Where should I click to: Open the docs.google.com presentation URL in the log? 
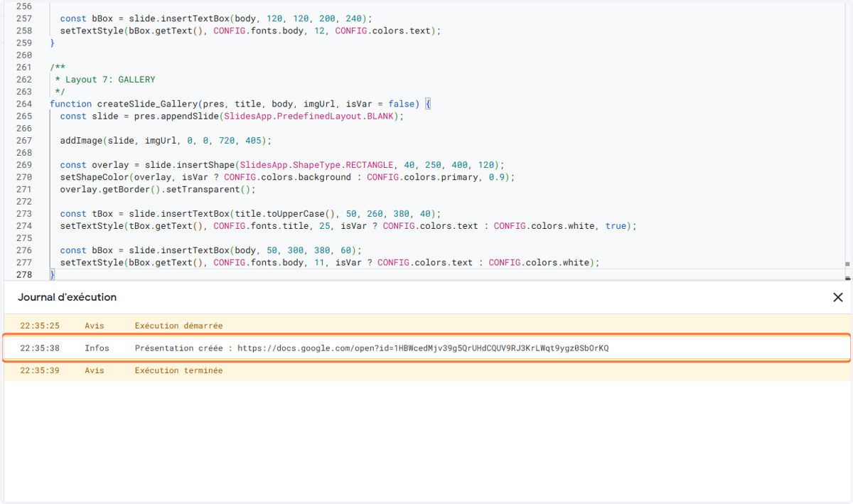[423, 348]
